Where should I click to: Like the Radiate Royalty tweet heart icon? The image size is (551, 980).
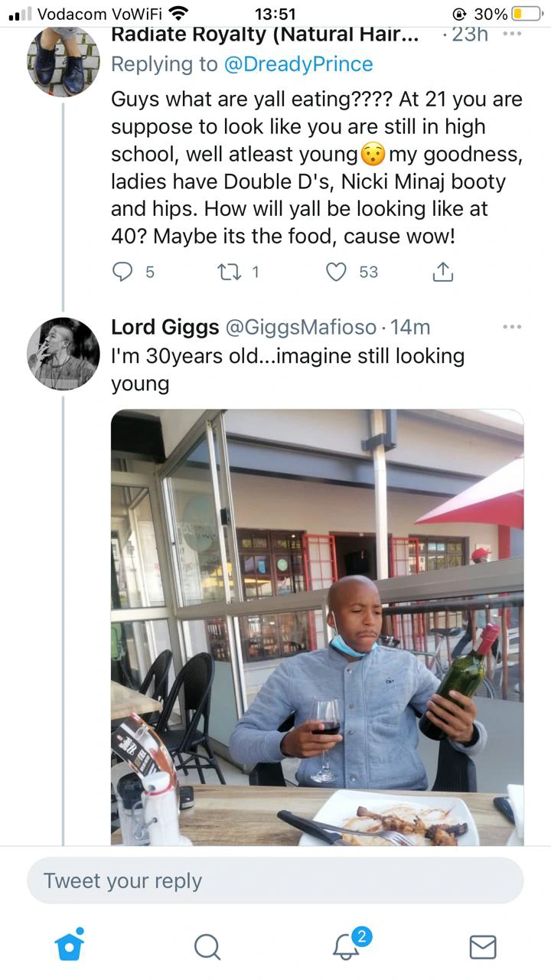337,272
